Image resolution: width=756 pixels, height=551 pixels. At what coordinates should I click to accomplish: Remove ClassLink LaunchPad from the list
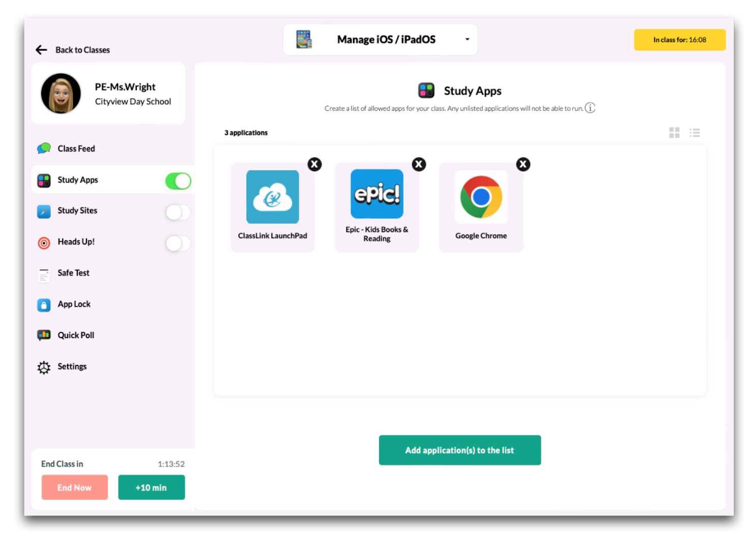tap(314, 164)
